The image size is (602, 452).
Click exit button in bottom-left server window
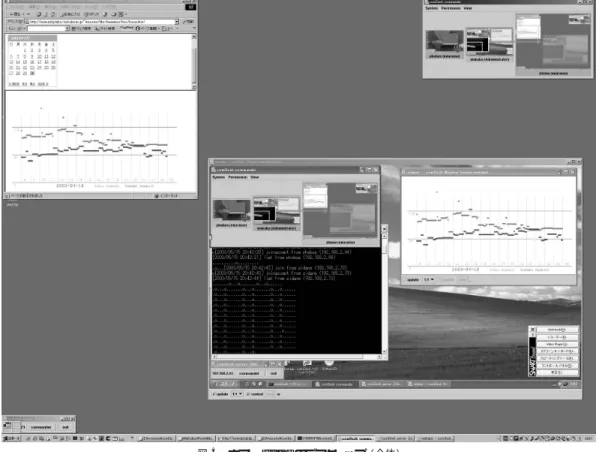click(x=65, y=427)
